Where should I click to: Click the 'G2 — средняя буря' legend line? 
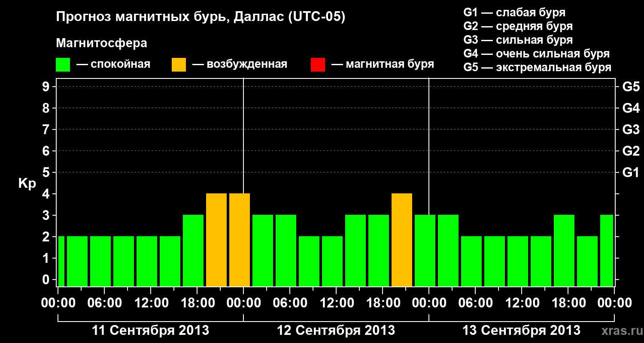pyautogui.click(x=518, y=26)
